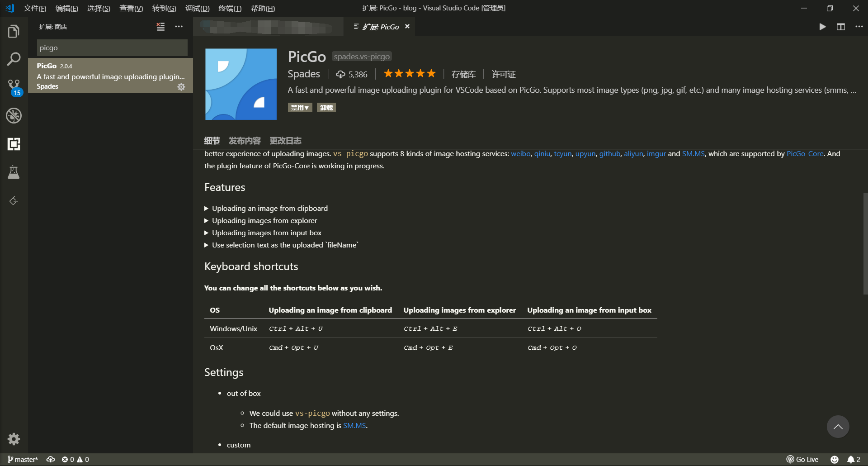Click scroll-to-top round arrow button
This screenshot has height=466, width=868.
[838, 427]
